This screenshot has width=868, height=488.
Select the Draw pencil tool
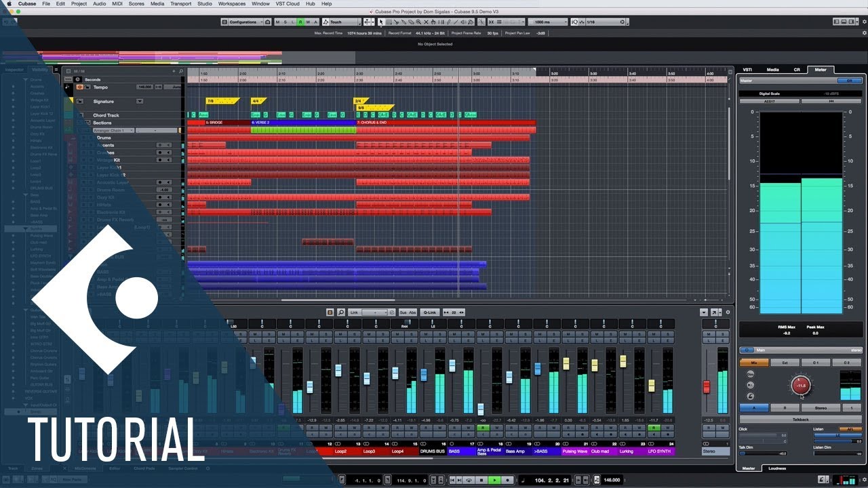coord(448,22)
